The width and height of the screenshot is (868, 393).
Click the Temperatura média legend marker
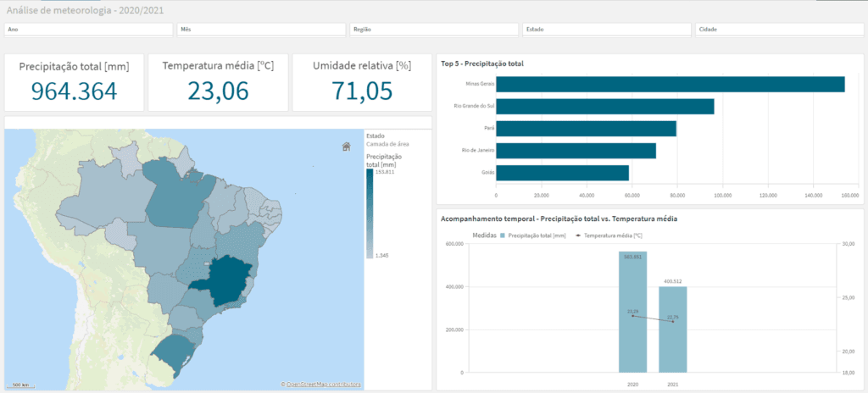click(x=579, y=235)
